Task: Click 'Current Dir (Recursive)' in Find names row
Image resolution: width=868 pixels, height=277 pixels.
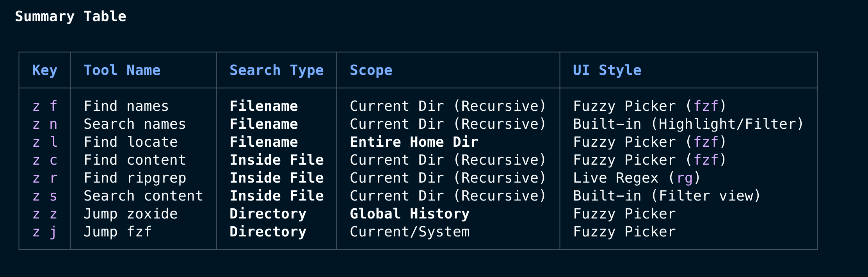Action: pyautogui.click(x=448, y=106)
